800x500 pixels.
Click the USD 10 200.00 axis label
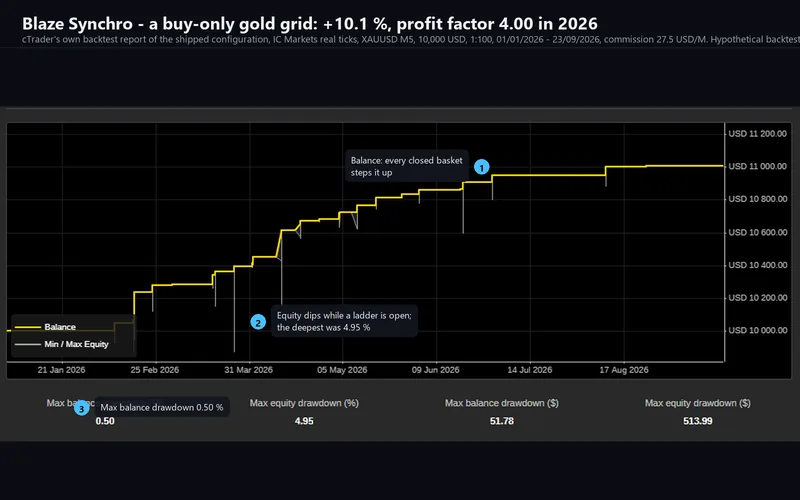point(757,297)
